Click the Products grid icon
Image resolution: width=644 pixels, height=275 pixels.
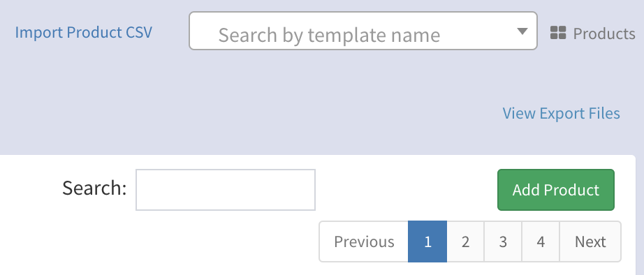558,33
